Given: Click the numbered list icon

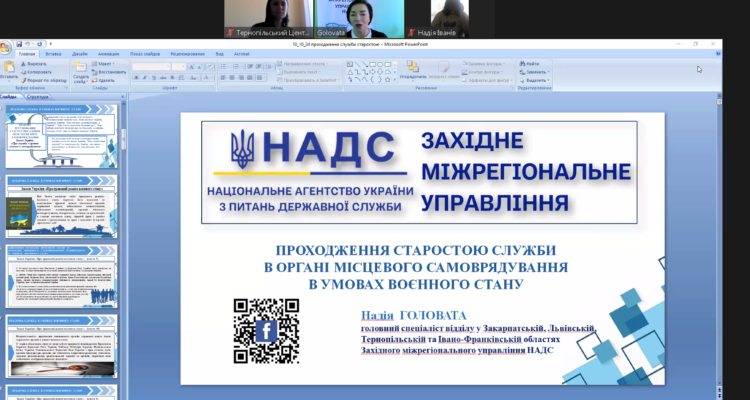Looking at the screenshot, I should (236, 67).
